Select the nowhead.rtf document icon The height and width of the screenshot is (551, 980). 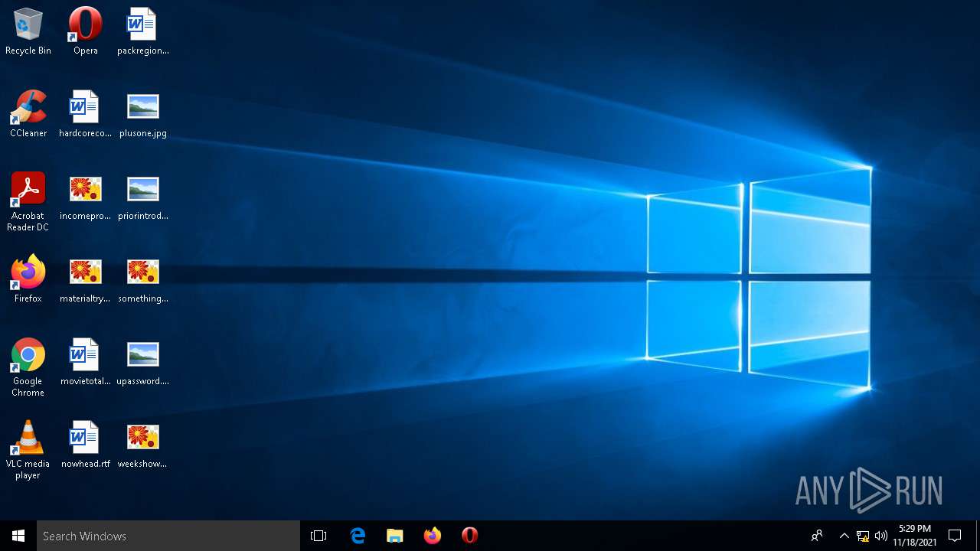[x=86, y=445]
